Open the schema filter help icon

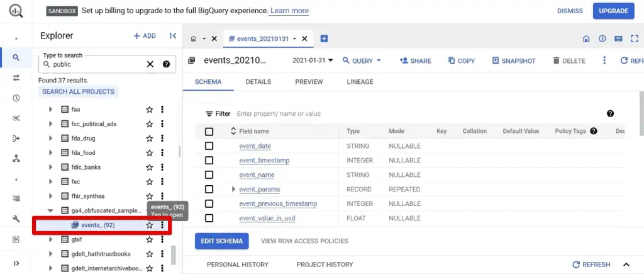610,113
